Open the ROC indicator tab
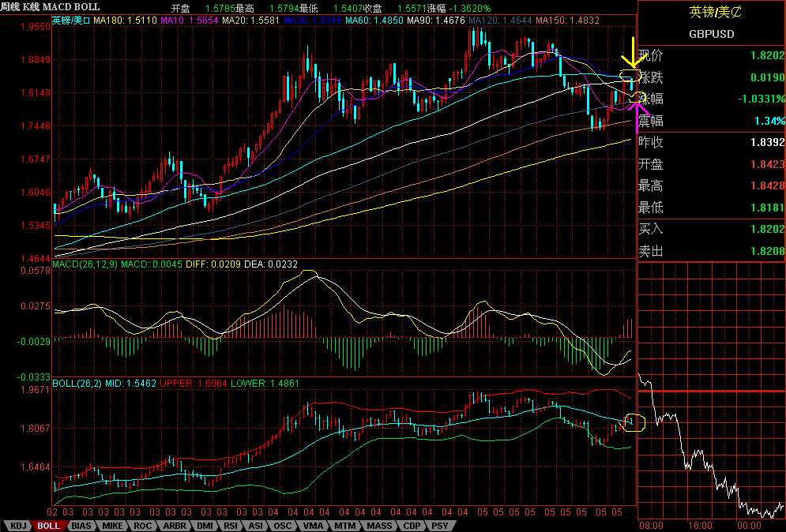786x532 pixels. click(142, 526)
